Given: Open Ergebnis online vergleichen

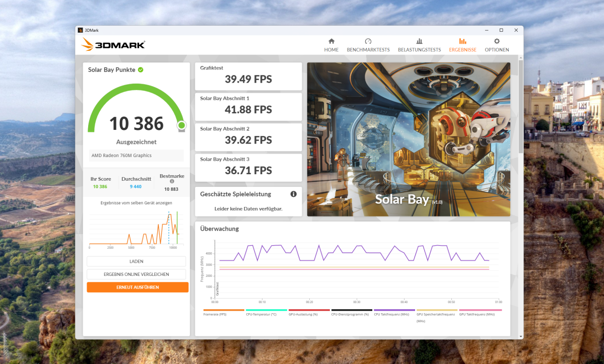Looking at the screenshot, I should pos(136,274).
